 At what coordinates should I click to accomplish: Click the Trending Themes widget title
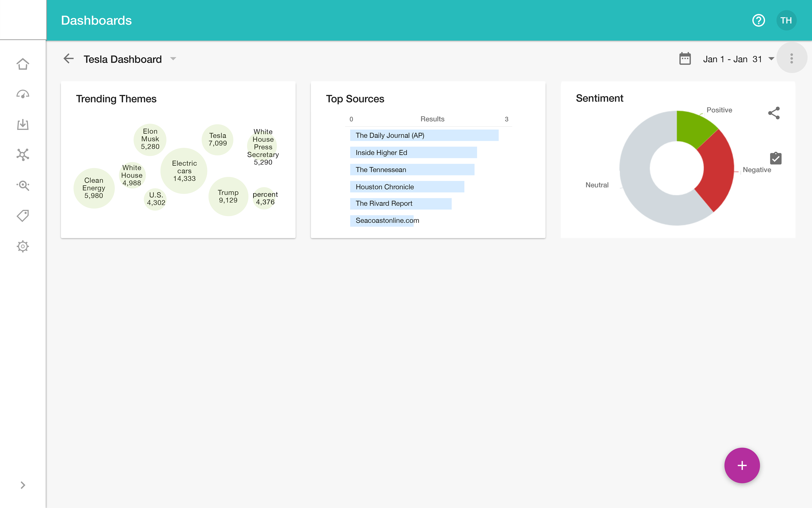116,99
